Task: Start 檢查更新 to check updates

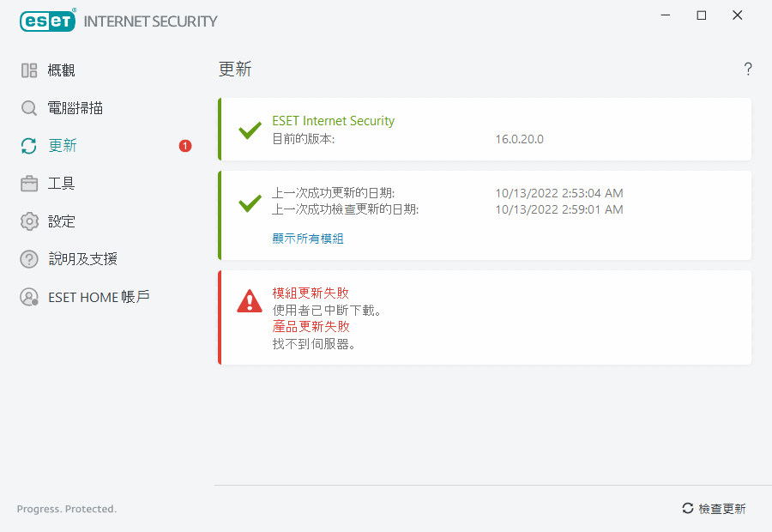Action: point(721,508)
